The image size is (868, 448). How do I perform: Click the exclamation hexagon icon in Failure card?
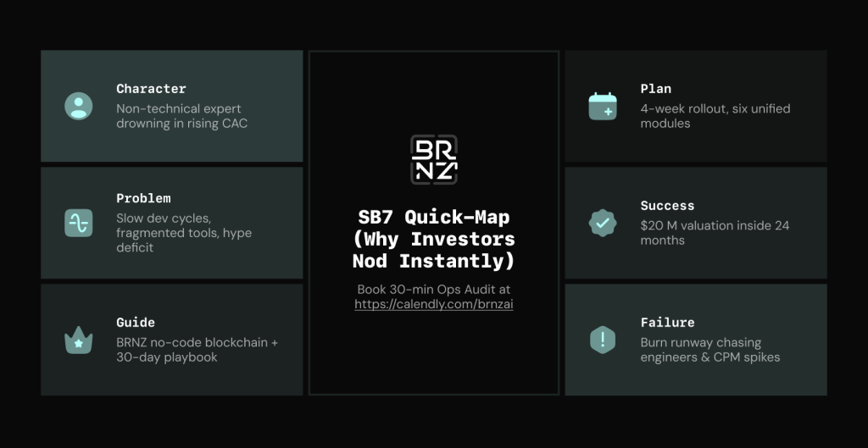[x=603, y=340]
